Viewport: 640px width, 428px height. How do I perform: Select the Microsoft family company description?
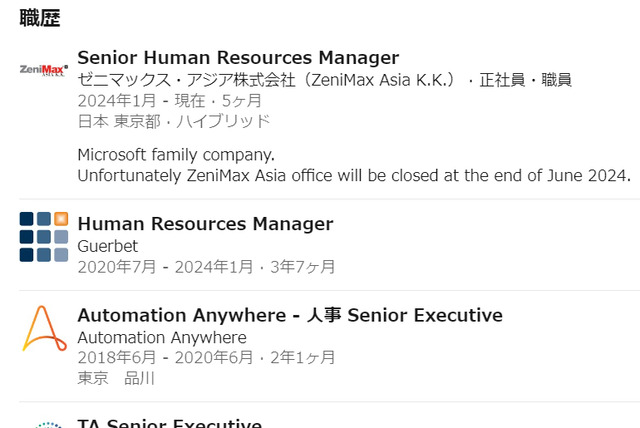[176, 155]
